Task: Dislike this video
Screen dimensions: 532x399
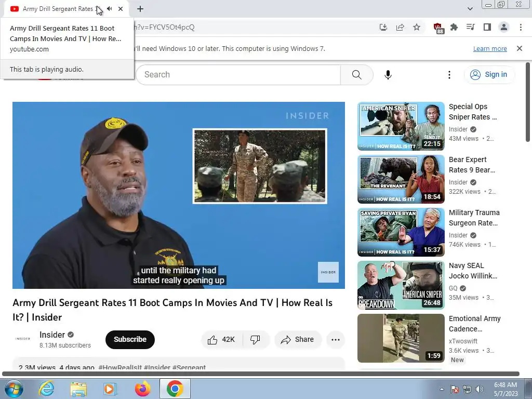Action: (256, 339)
